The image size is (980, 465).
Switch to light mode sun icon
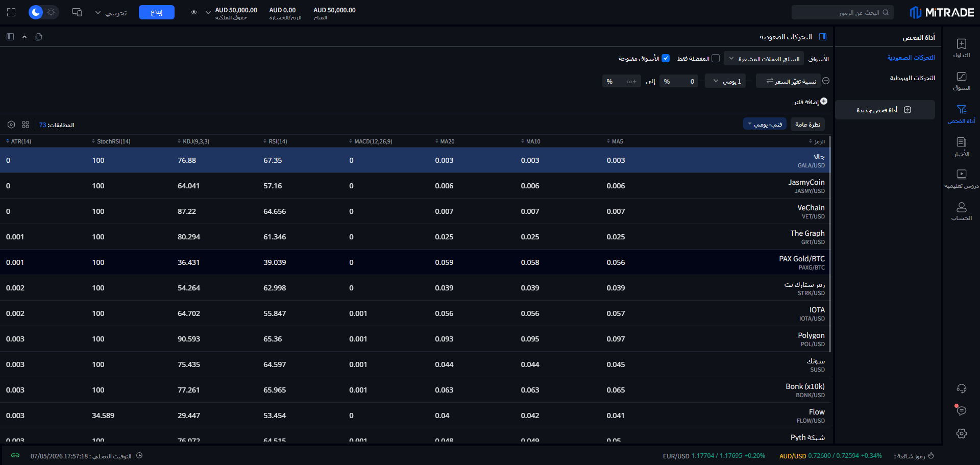[x=51, y=12]
